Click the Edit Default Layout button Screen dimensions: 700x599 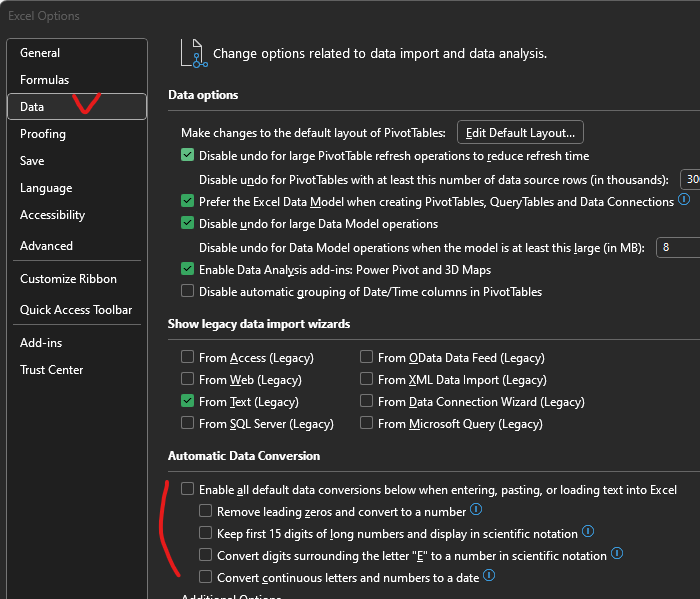(520, 133)
